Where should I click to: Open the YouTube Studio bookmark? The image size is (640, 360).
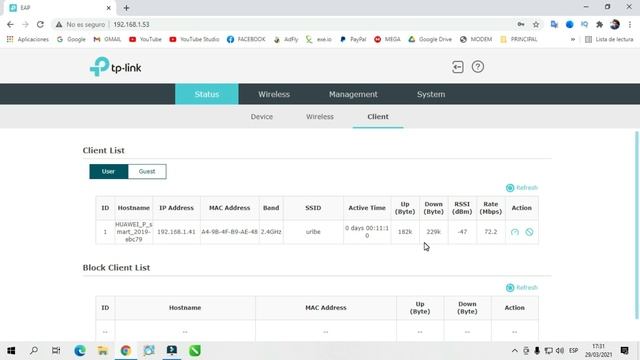(194, 40)
